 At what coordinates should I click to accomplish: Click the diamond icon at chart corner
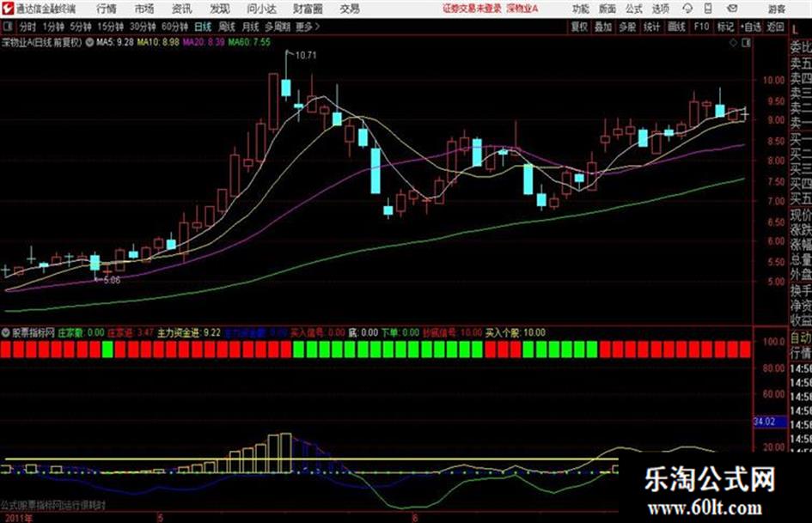tap(733, 43)
